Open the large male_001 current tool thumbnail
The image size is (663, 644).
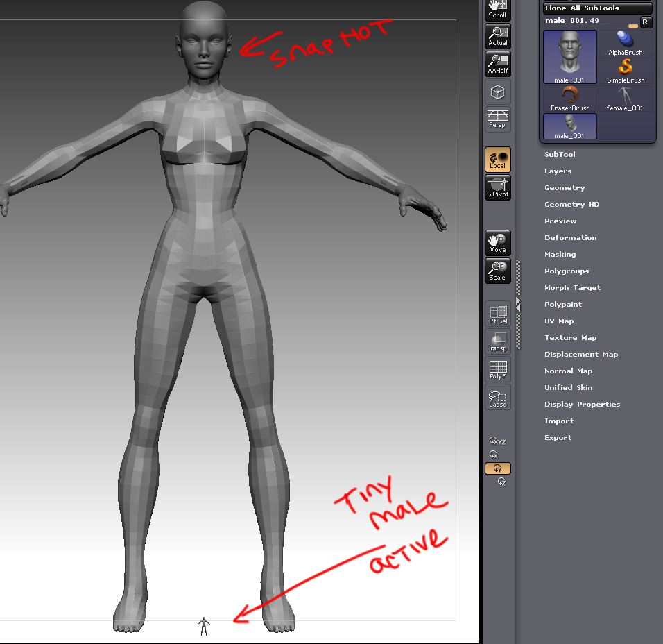(x=570, y=57)
